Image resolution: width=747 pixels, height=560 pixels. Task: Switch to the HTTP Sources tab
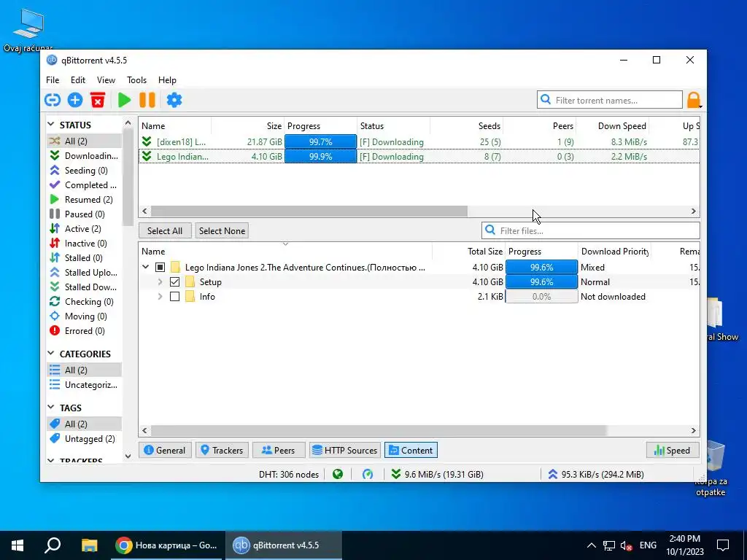pos(344,451)
